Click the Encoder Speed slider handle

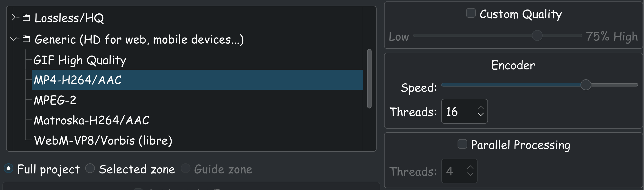[x=586, y=85]
